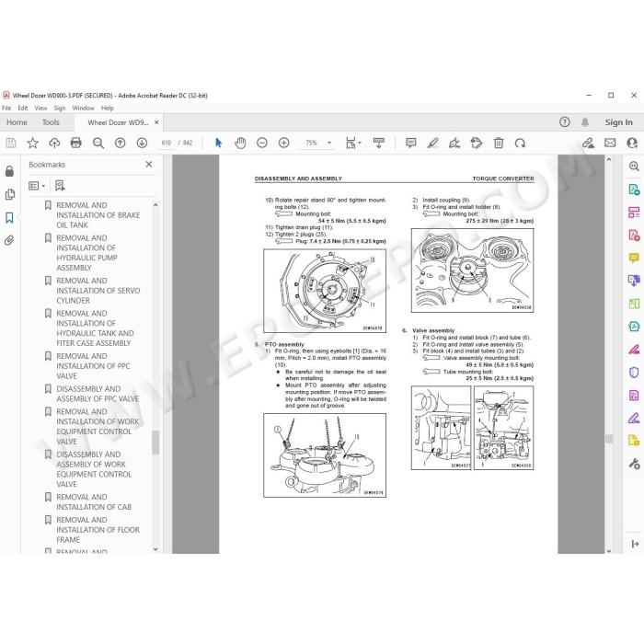Collapse the right tools pane
Image resolution: width=644 pixels, height=644 pixels.
[x=635, y=544]
